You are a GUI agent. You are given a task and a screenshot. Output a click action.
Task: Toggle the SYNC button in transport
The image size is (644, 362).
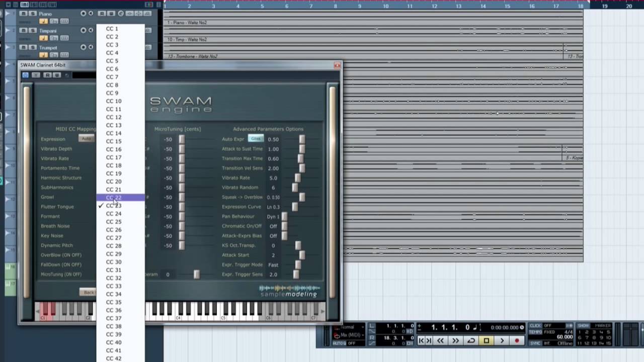click(x=535, y=343)
